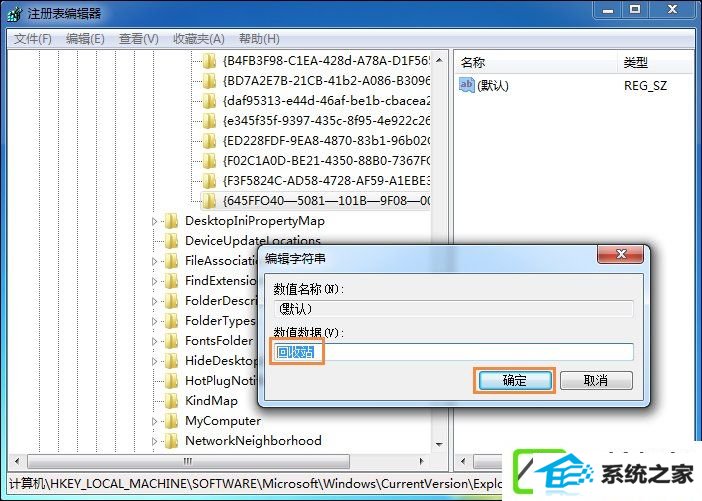The height and width of the screenshot is (501, 702).
Task: Click Registry Editor app icon in title bar
Action: 15,14
